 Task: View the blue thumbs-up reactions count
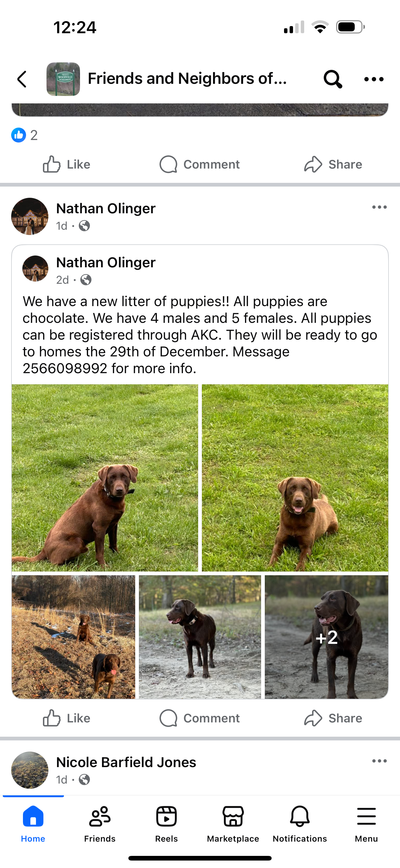coord(24,135)
